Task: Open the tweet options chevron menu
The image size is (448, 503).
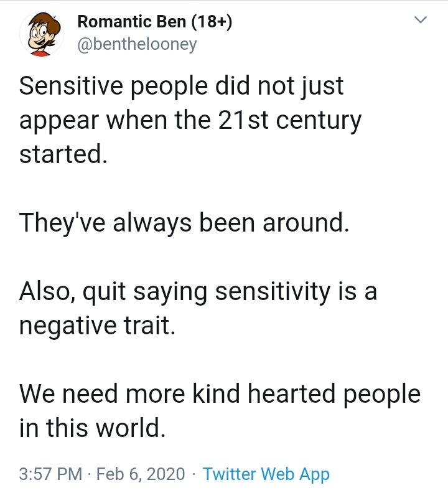Action: [421, 19]
